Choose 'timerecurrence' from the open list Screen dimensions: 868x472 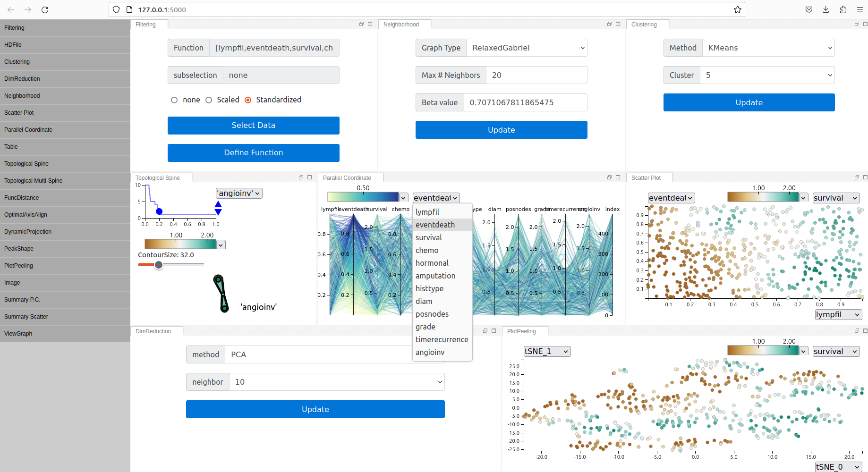coord(442,339)
